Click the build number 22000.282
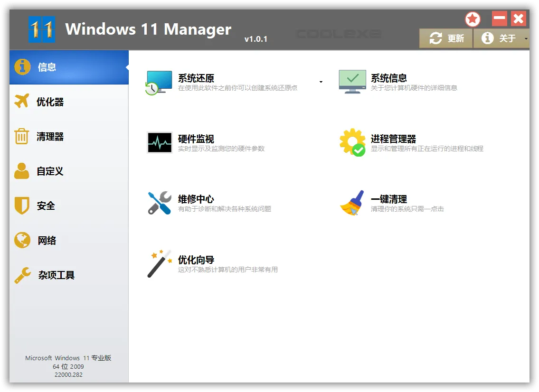The height and width of the screenshot is (392, 539). [68, 375]
